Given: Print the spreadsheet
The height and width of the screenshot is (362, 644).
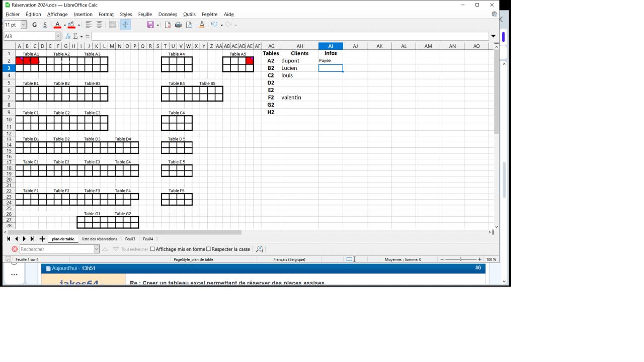Looking at the screenshot, I should (x=178, y=25).
